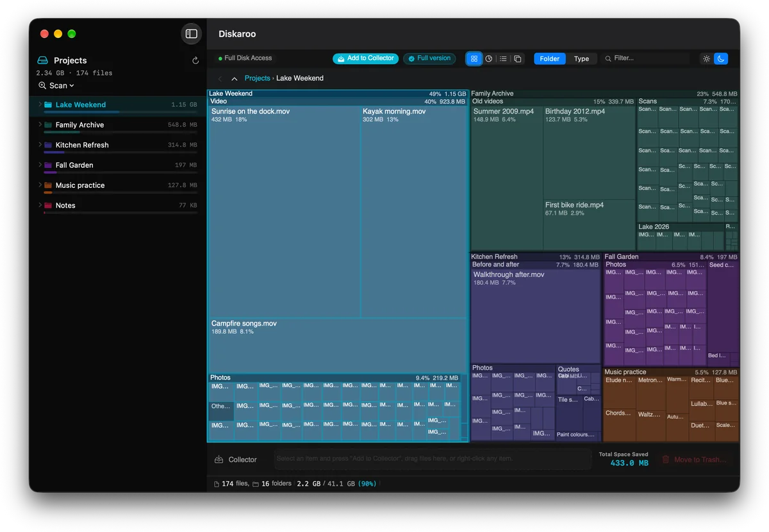Open the Scan dropdown menu
The width and height of the screenshot is (769, 532).
tap(56, 85)
